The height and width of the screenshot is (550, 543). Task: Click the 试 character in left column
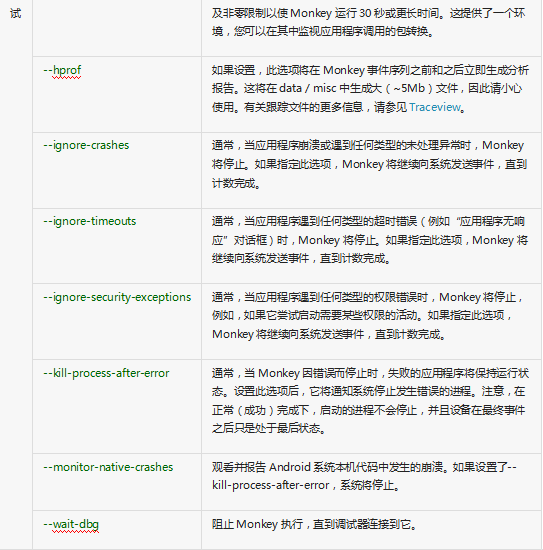[x=16, y=14]
